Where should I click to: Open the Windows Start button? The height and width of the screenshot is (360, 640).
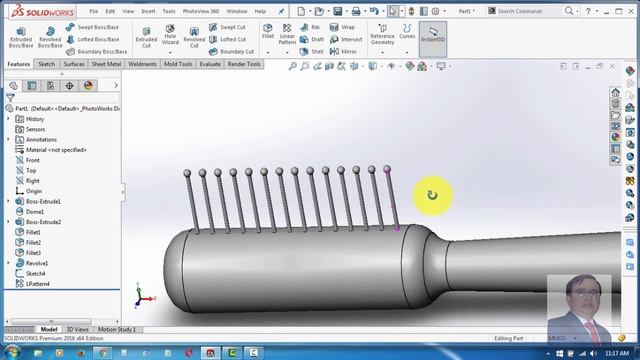point(11,353)
